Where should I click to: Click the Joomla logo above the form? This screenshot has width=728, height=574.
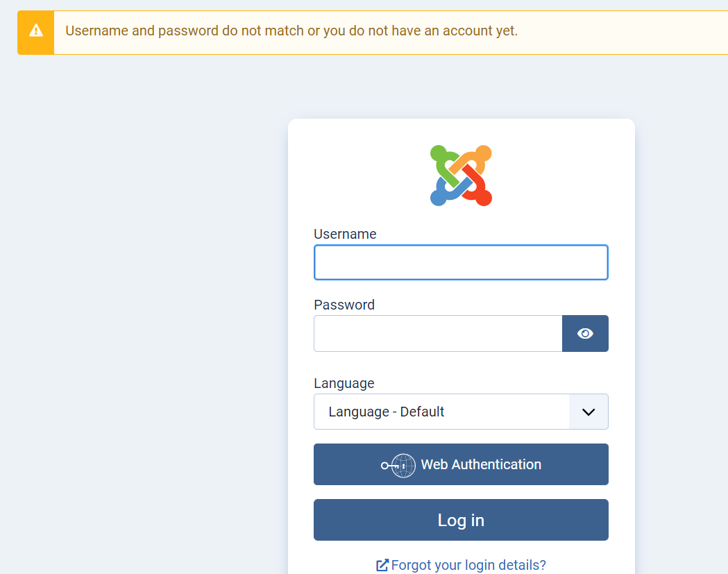point(461,176)
